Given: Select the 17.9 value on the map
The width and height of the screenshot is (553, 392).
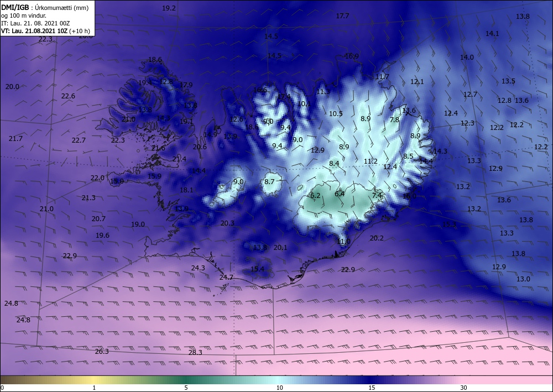Looking at the screenshot, I should [186, 85].
